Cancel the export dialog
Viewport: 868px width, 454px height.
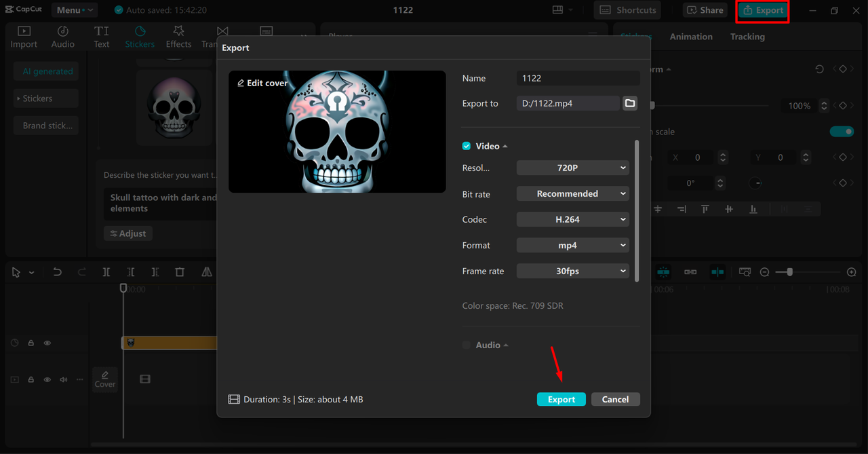point(615,399)
